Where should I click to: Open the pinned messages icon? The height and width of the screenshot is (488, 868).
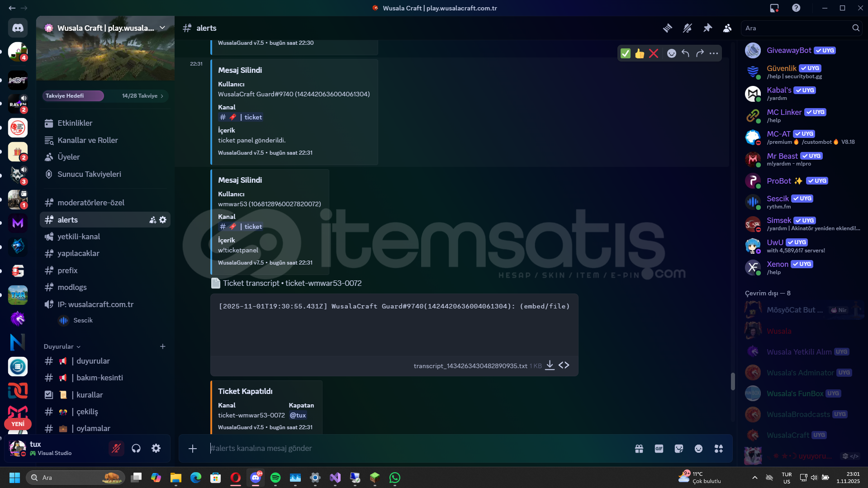click(707, 28)
